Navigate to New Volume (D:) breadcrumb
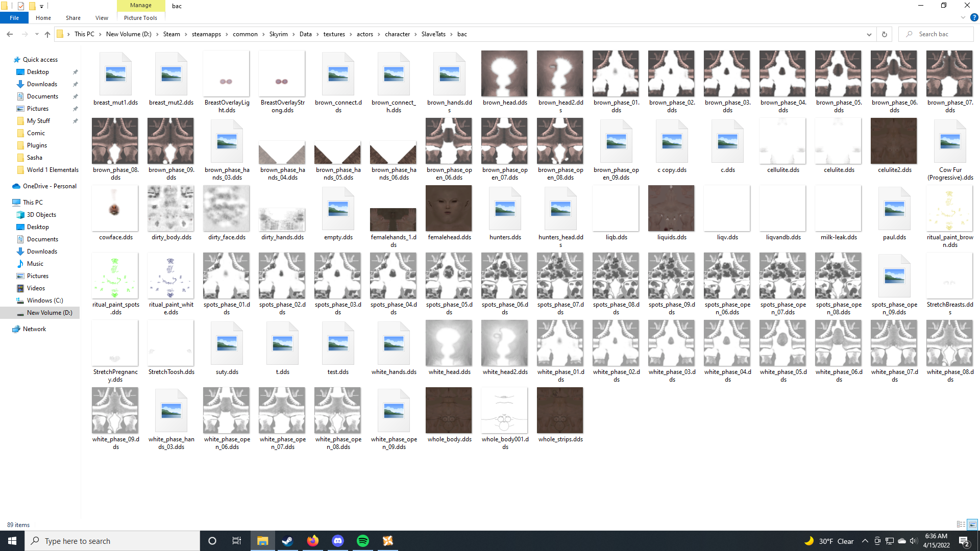980x551 pixels. click(x=129, y=34)
